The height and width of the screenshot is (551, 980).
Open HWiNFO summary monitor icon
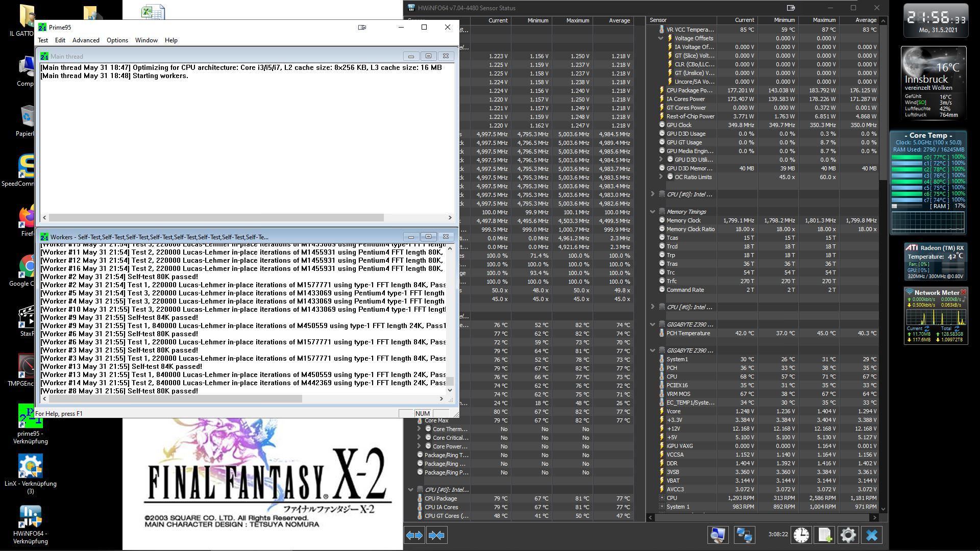(718, 535)
